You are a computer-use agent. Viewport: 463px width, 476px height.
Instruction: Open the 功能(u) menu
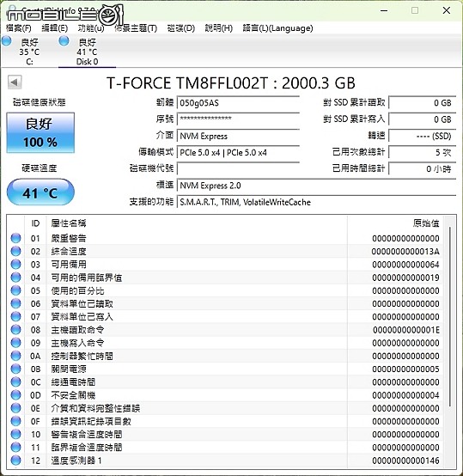coord(91,28)
